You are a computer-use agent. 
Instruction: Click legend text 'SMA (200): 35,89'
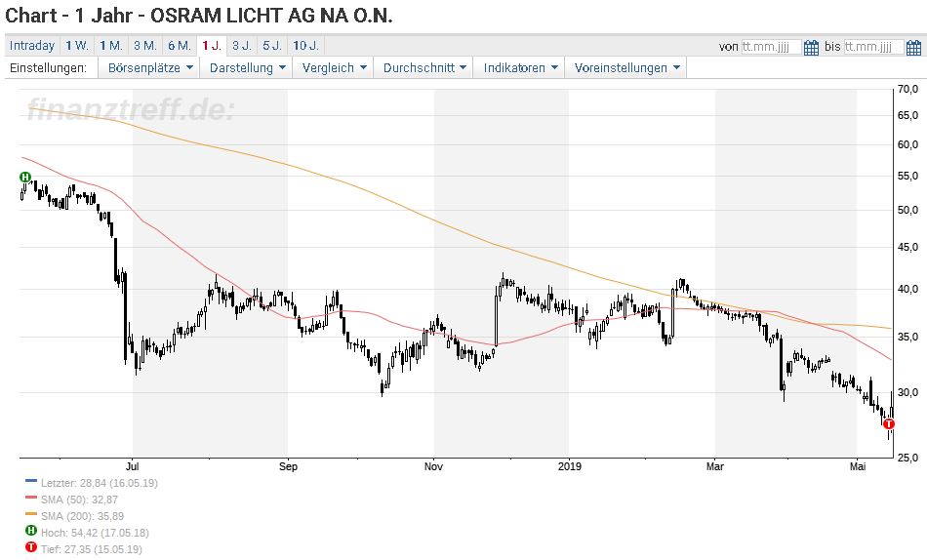82,516
